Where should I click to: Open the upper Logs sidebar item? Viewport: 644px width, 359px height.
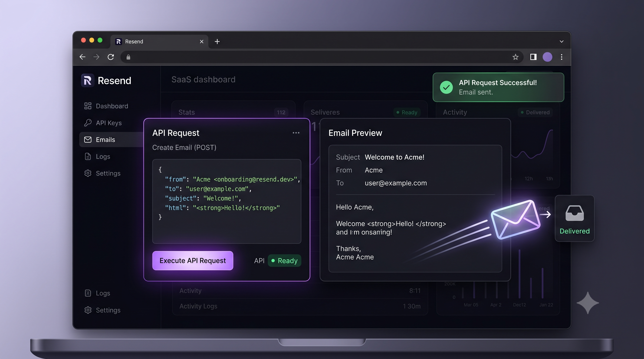pos(97,157)
